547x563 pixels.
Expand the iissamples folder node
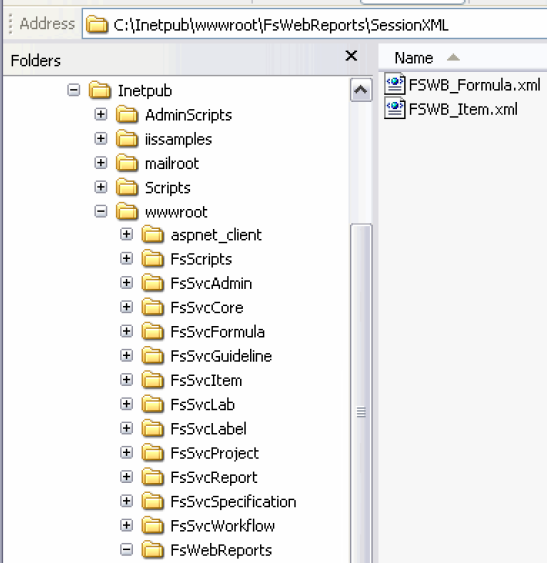click(x=101, y=139)
